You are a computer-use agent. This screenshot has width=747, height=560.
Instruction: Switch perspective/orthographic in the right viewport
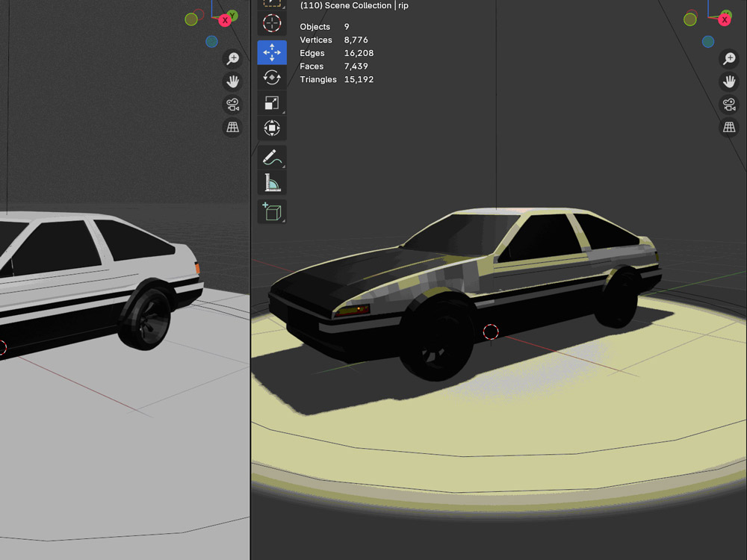pos(728,128)
